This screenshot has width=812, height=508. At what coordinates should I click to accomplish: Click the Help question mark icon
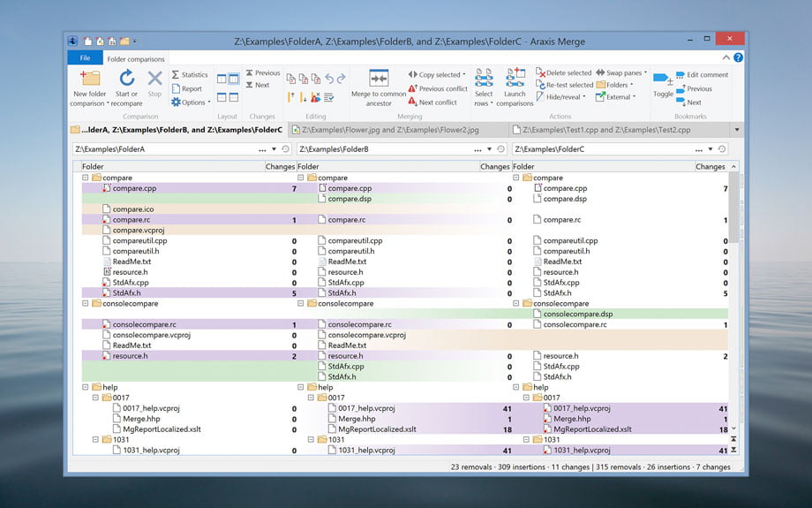738,57
